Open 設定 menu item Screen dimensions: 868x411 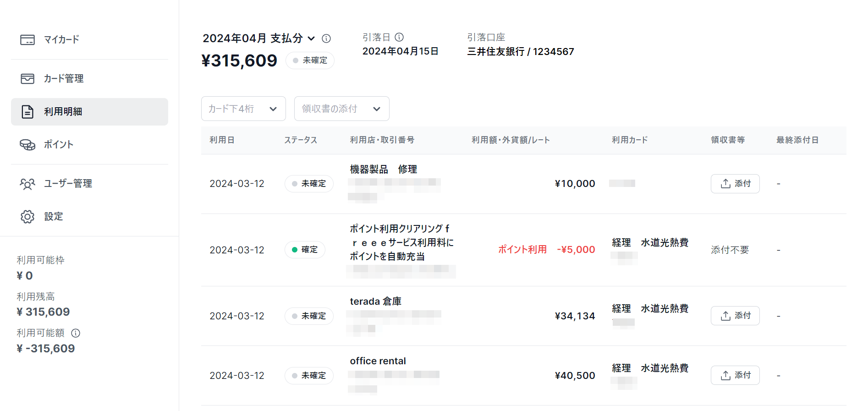pyautogui.click(x=89, y=217)
